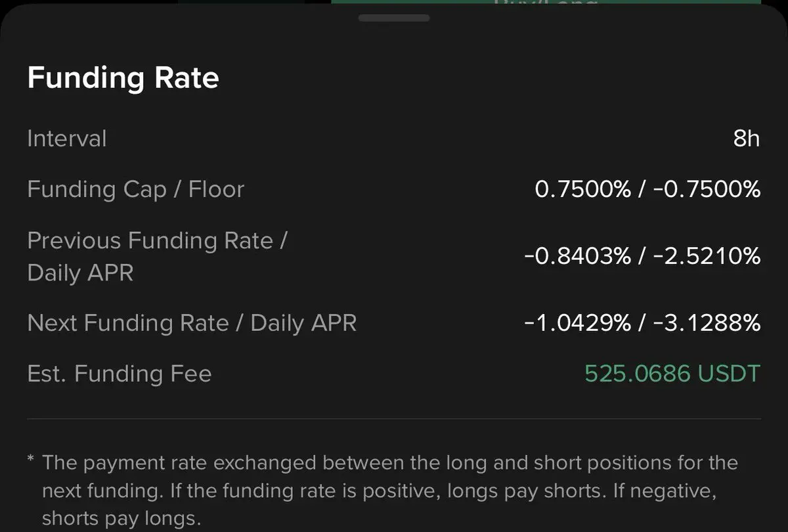
Task: Tap the bottom sheet drag handle
Action: [x=394, y=18]
